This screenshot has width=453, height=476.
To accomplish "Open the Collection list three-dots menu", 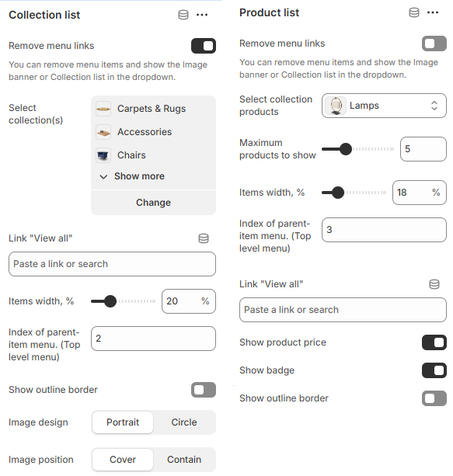I will (202, 15).
